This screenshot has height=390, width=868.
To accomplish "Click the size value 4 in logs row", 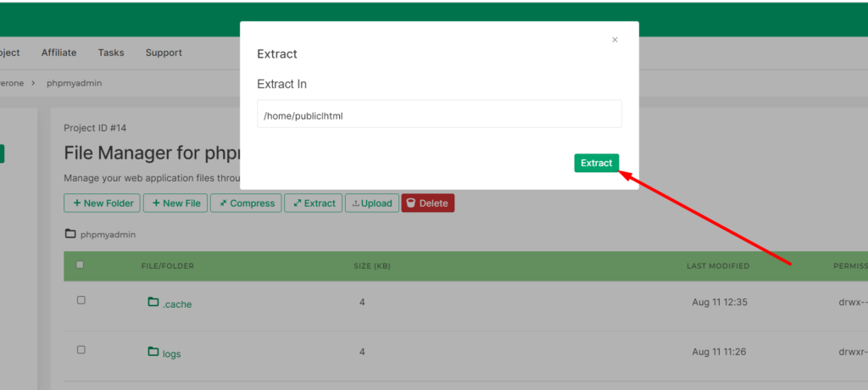I will click(362, 352).
